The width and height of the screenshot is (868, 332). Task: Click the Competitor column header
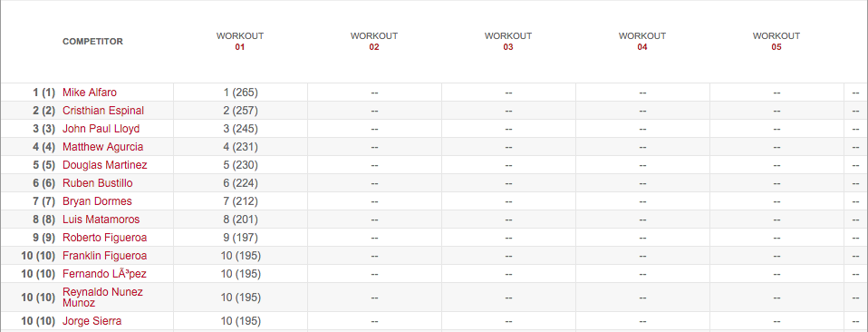(x=92, y=42)
